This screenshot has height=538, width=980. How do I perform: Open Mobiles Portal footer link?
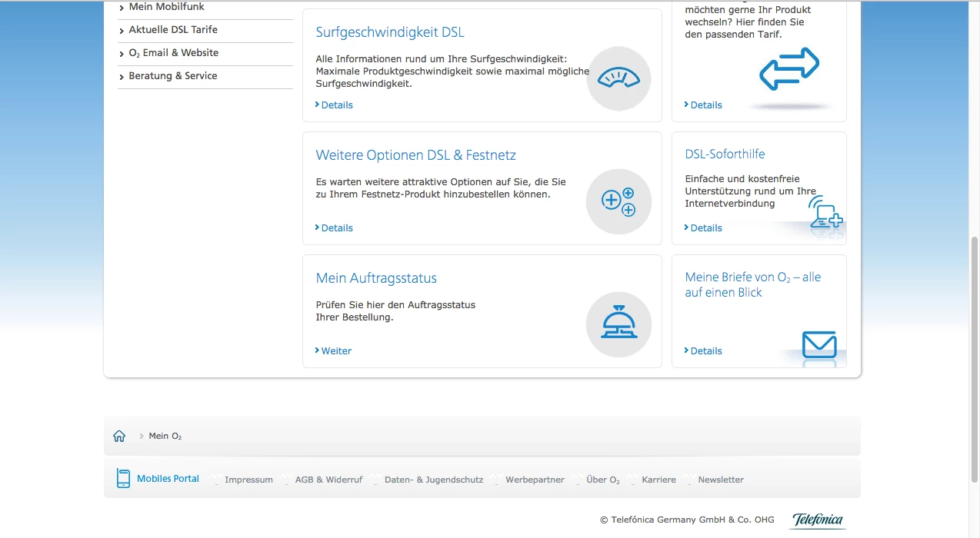(x=168, y=479)
